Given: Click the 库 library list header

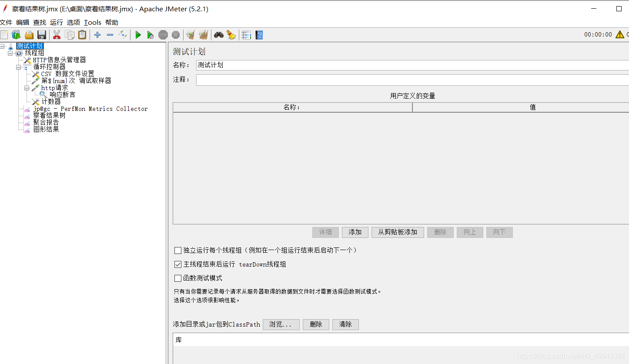Looking at the screenshot, I should point(401,340).
